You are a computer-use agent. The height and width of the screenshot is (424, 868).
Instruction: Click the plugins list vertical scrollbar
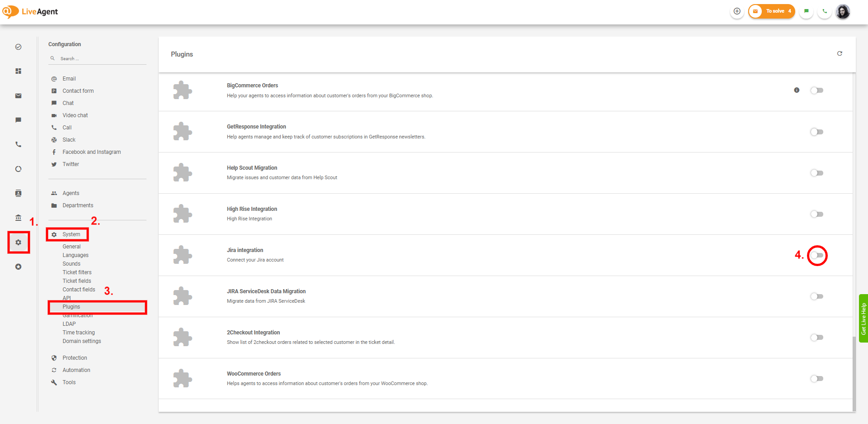pyautogui.click(x=854, y=373)
